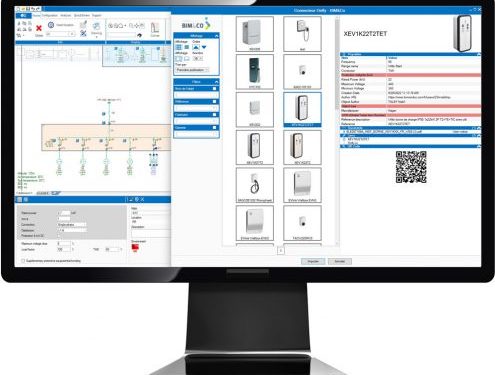Click the Importer button
This screenshot has height=375, width=495.
[313, 261]
